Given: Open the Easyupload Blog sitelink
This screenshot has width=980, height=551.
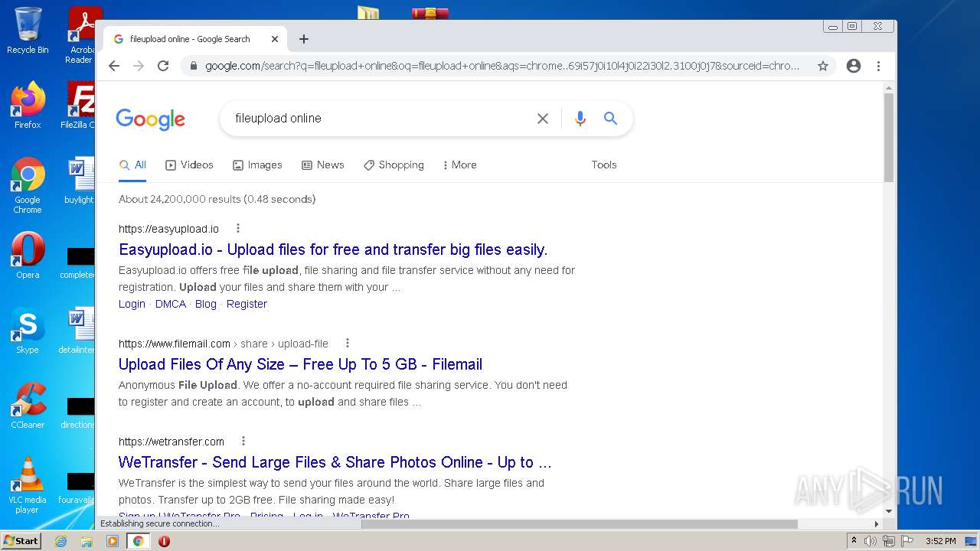Looking at the screenshot, I should point(206,304).
